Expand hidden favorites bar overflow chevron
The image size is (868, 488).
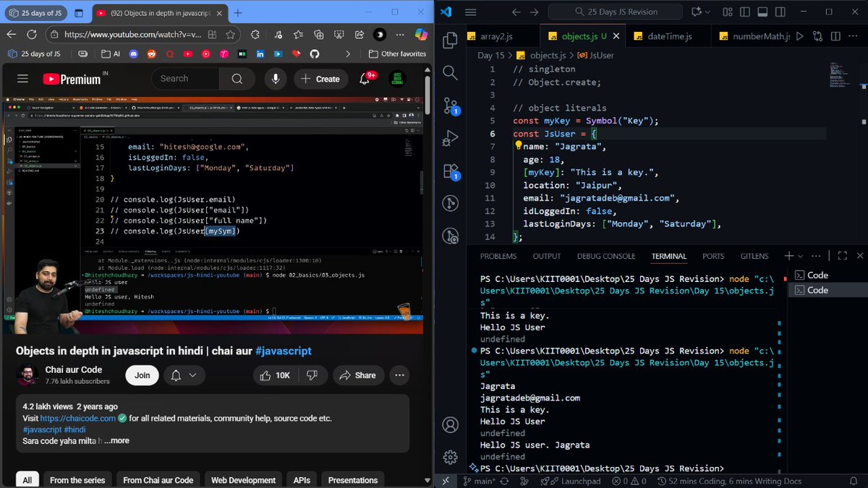[349, 53]
